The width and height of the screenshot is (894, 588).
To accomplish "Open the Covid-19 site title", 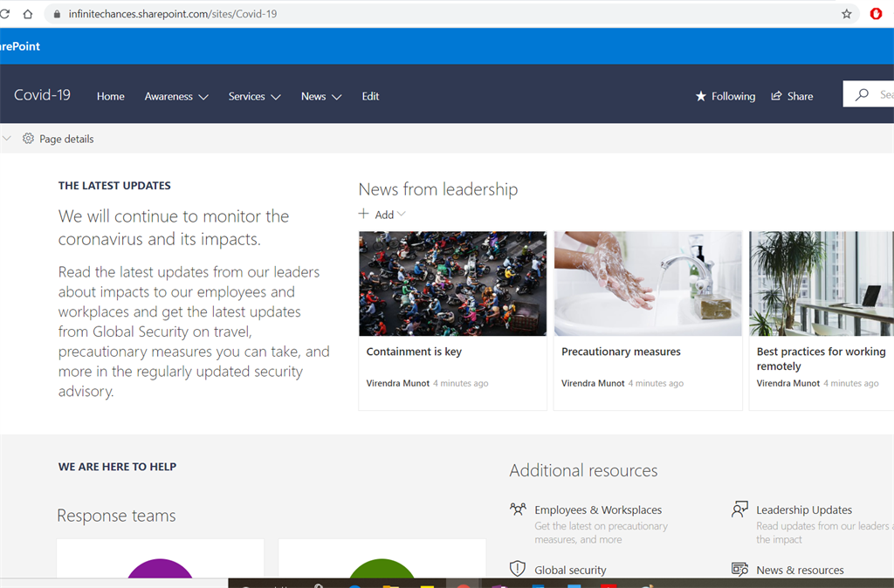I will (42, 94).
